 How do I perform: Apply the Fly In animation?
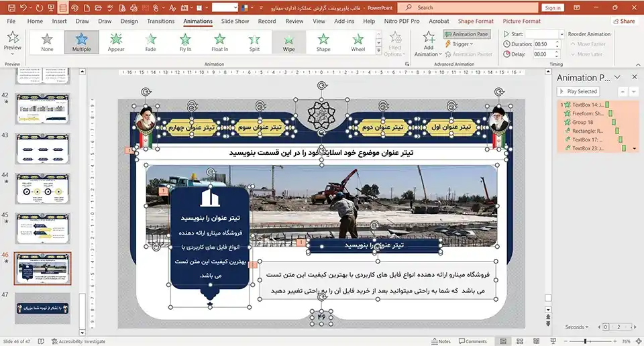[185, 42]
